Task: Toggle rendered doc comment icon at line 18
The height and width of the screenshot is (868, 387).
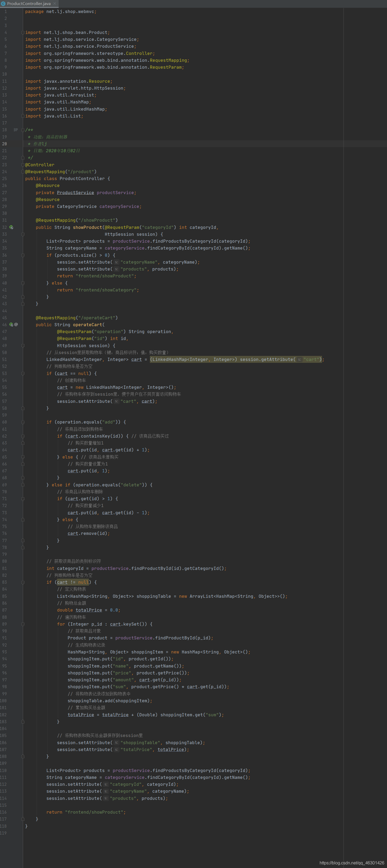Action: [15, 130]
